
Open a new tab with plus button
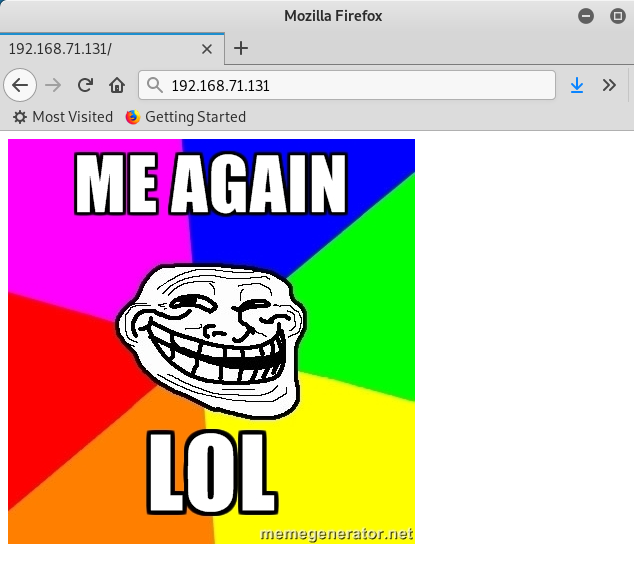241,49
